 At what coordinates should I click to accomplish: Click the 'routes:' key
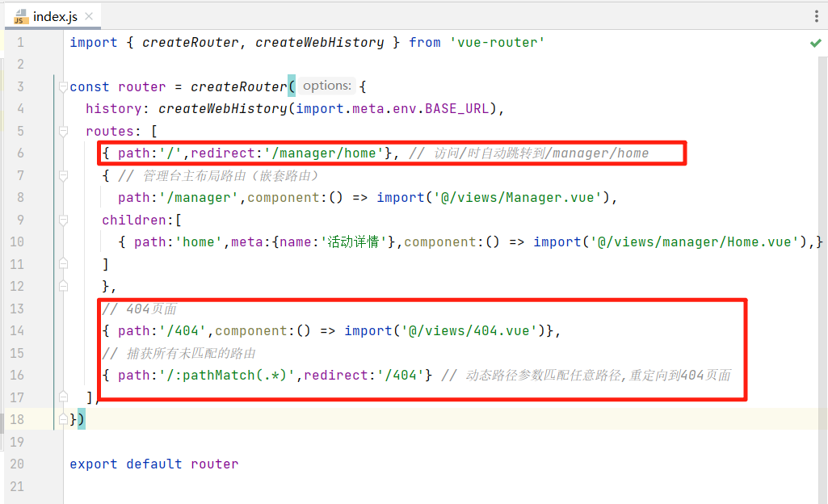114,131
